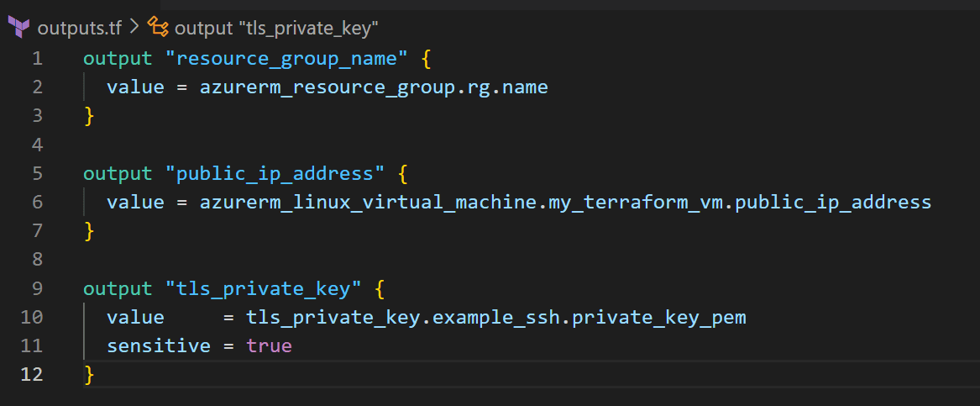Expand the breadcrumb chevron separator
Viewport: 980px width, 406px height.
pos(134,27)
